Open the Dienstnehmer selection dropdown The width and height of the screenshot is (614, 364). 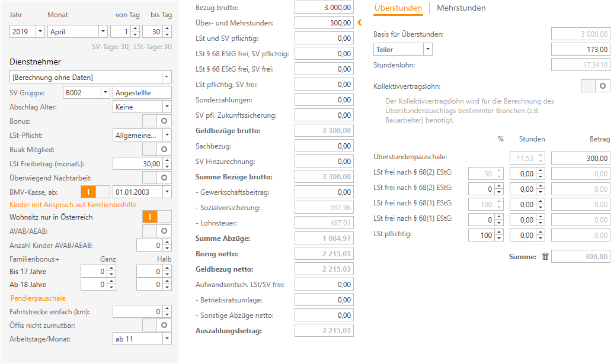167,77
